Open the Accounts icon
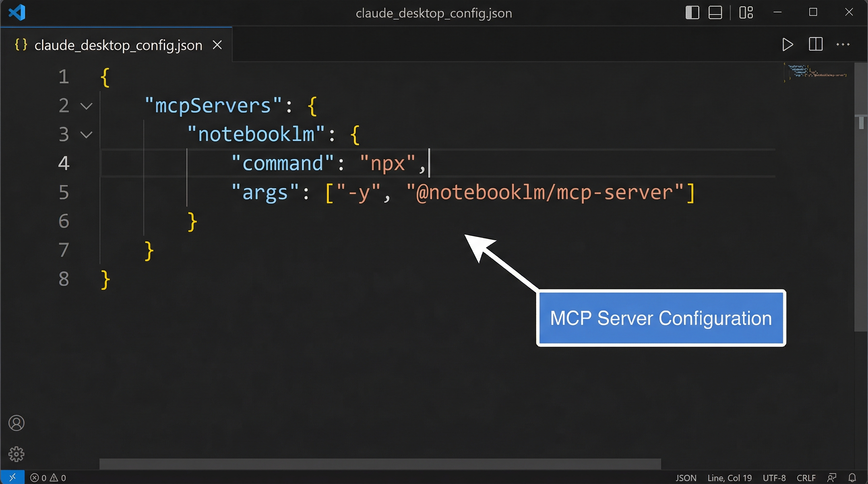868x484 pixels. 16,423
